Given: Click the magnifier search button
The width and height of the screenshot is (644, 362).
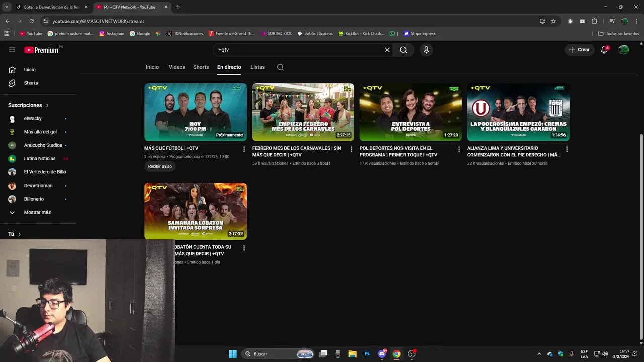Looking at the screenshot, I should pyautogui.click(x=404, y=50).
